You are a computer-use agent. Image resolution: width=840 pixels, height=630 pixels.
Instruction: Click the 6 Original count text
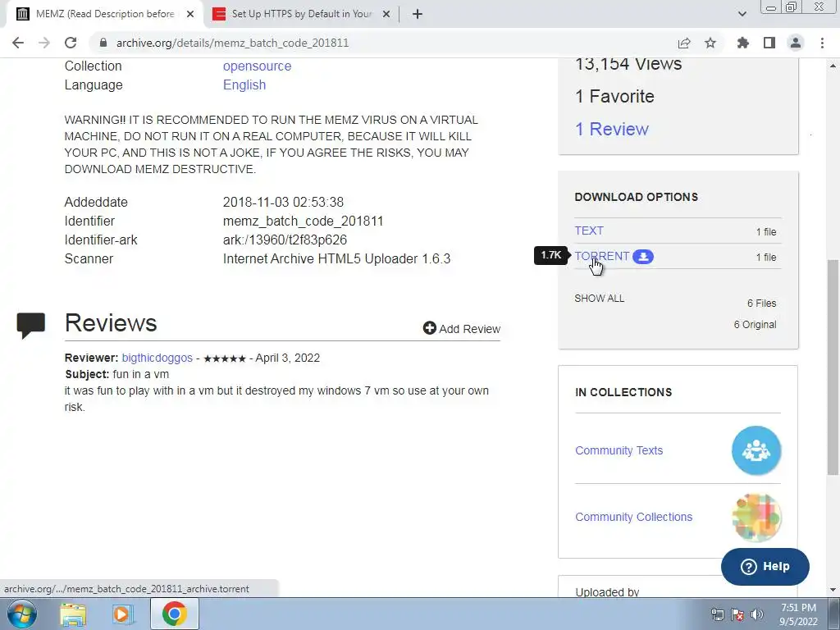coord(755,325)
